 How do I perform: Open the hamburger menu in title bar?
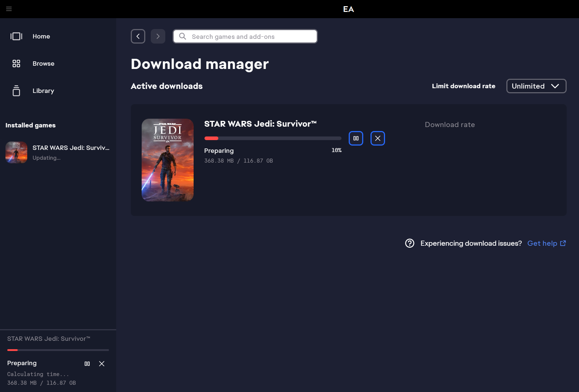pyautogui.click(x=9, y=9)
